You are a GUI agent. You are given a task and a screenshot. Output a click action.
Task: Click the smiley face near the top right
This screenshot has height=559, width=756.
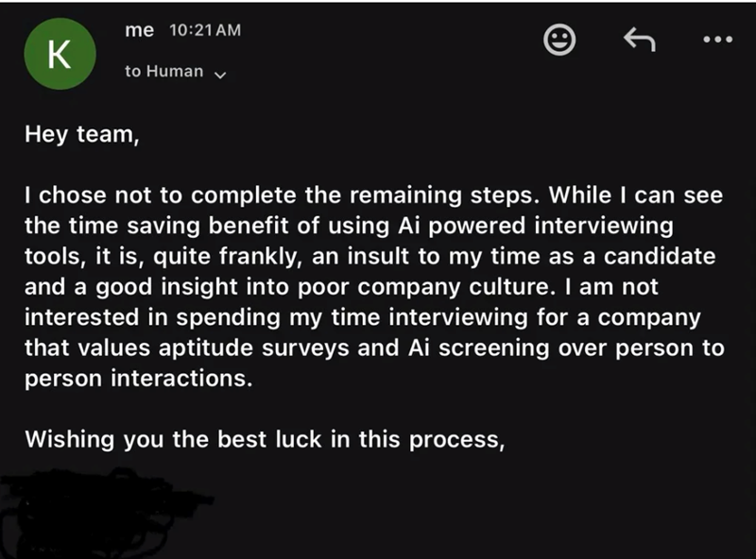coord(559,40)
